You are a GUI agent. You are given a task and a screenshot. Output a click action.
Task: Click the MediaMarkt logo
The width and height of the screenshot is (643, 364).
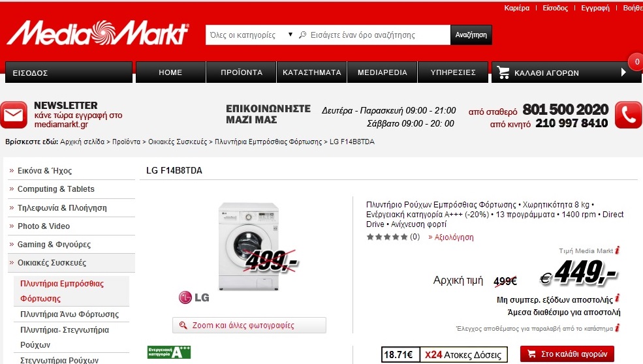[98, 33]
